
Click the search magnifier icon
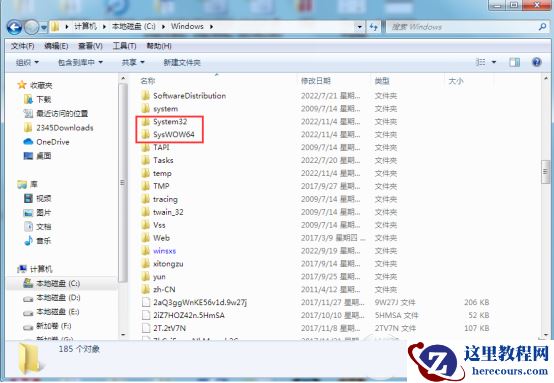click(x=542, y=26)
